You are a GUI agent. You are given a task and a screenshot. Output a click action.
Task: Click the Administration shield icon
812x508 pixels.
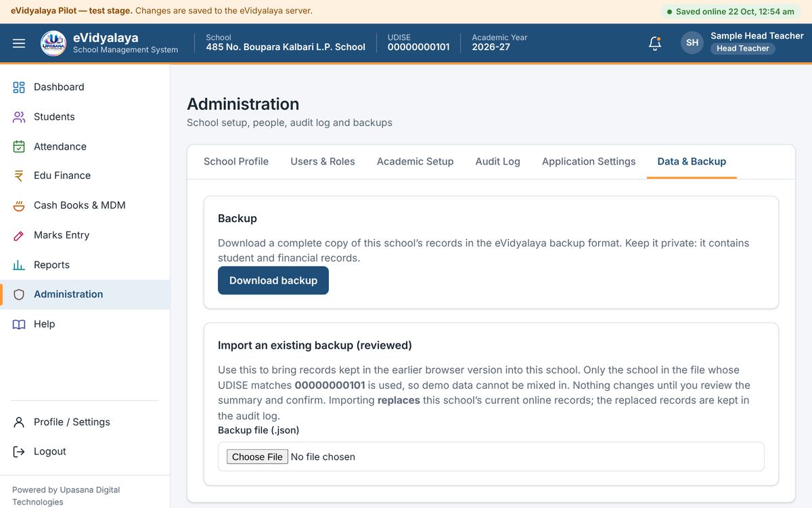(x=19, y=294)
